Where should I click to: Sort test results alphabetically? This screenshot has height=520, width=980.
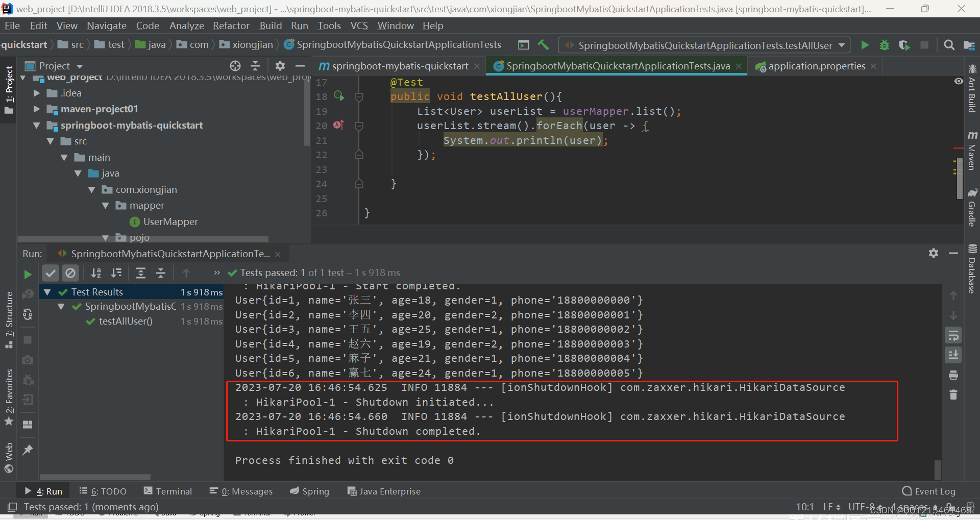(x=96, y=273)
